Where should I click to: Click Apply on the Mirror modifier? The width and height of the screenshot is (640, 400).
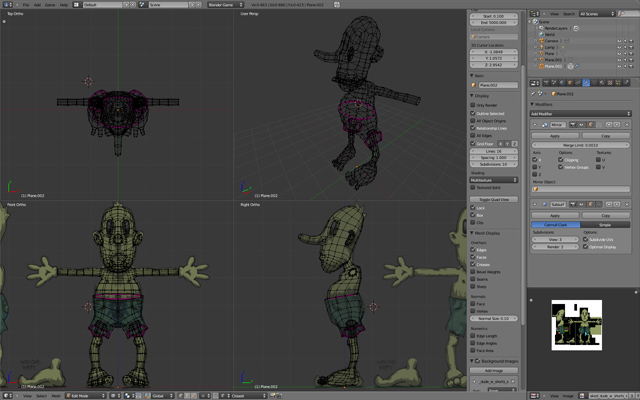click(x=555, y=135)
